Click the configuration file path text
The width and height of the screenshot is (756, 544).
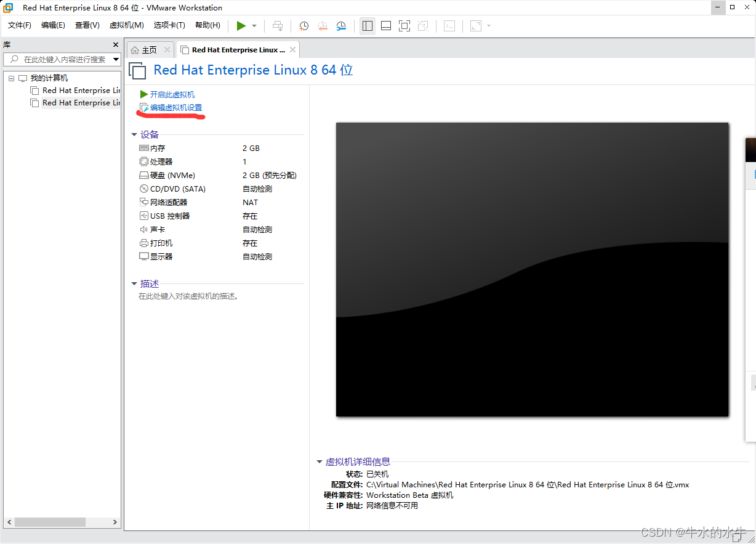528,485
